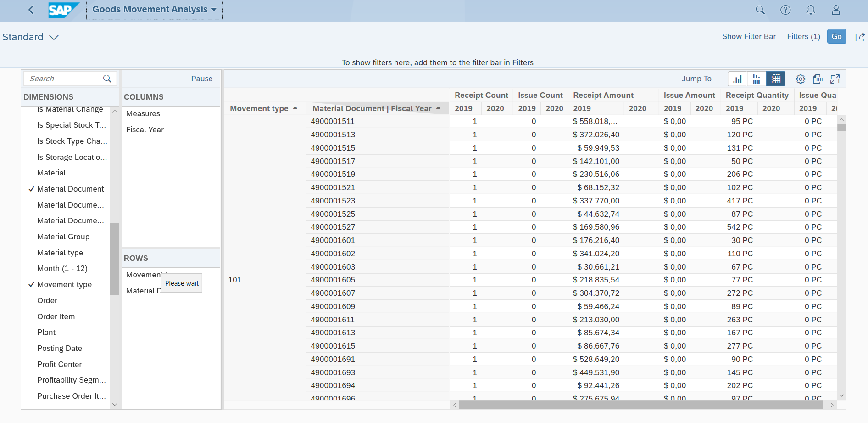Open the notifications bell

[811, 9]
